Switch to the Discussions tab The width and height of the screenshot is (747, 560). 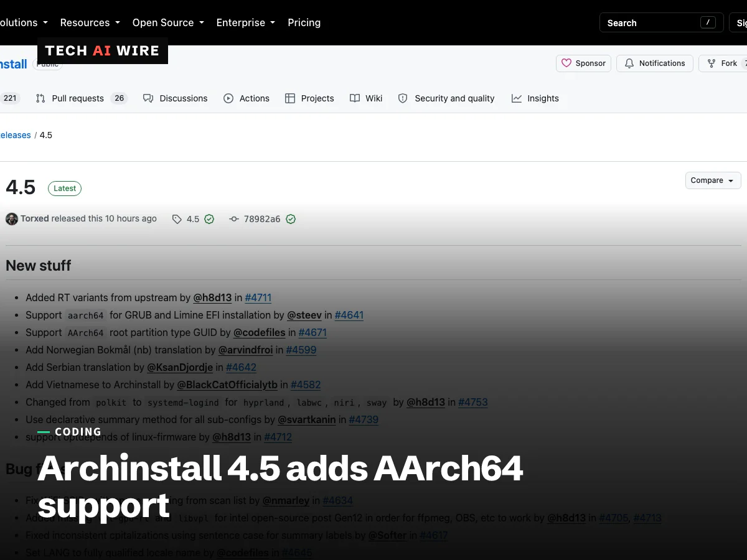(x=176, y=98)
